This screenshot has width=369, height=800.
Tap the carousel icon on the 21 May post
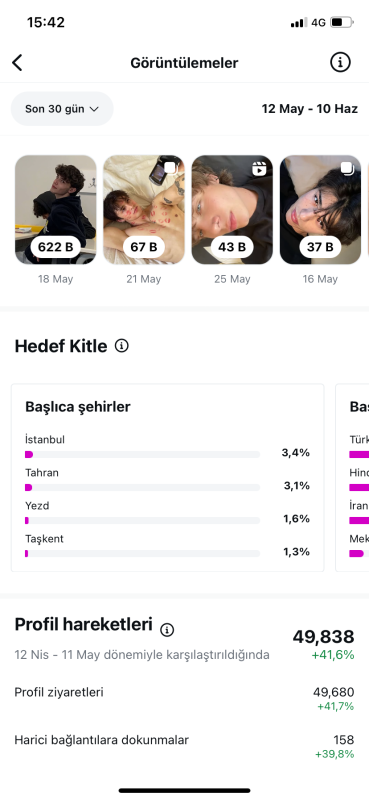point(170,168)
